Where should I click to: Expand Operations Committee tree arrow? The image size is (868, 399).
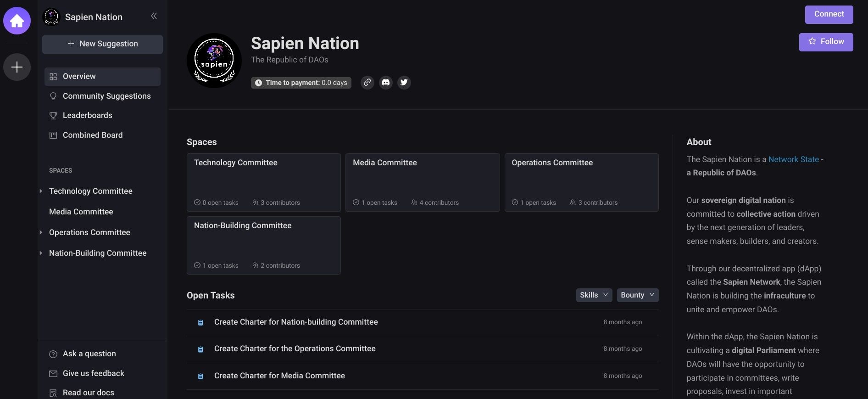(41, 232)
